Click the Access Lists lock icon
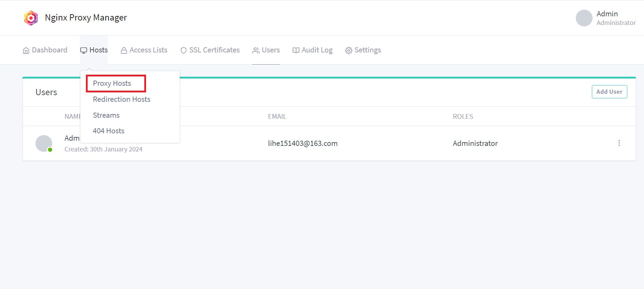Image resolution: width=644 pixels, height=289 pixels. pos(123,50)
